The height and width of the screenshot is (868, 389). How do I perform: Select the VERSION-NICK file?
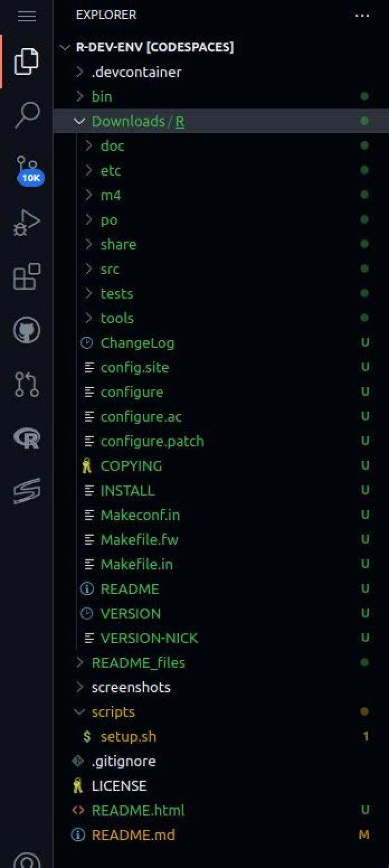(x=149, y=638)
